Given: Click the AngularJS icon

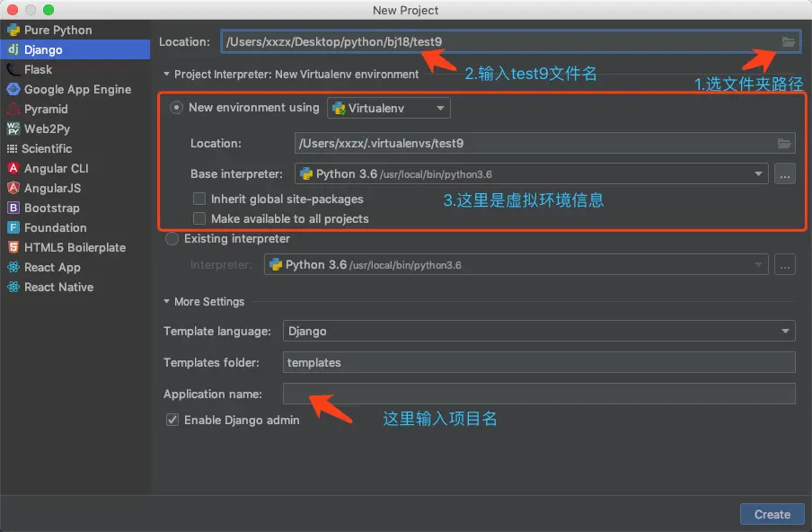Looking at the screenshot, I should point(13,188).
